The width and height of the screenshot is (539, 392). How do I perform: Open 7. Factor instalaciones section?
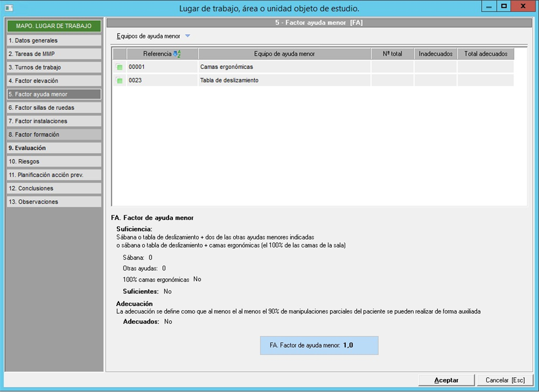(54, 121)
